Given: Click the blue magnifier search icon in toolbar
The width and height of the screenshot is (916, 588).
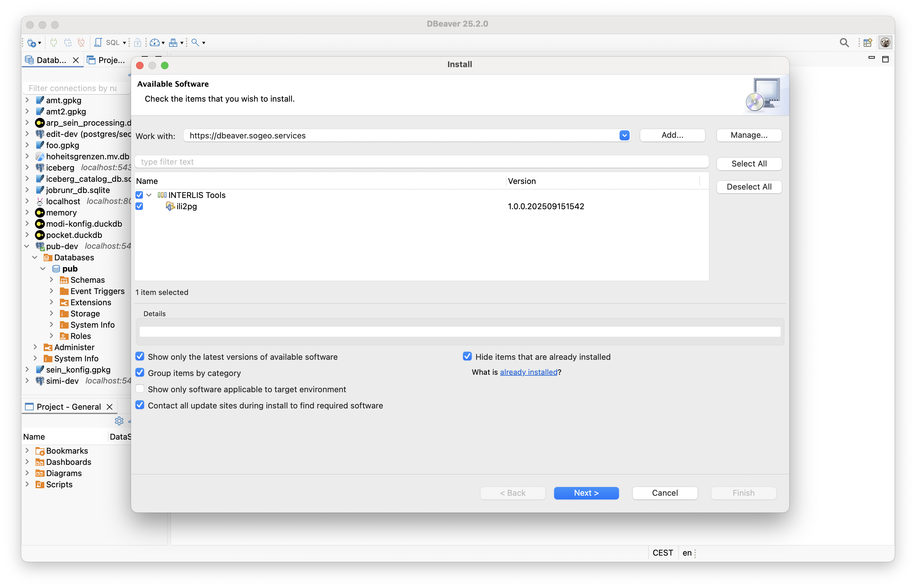Looking at the screenshot, I should (195, 43).
